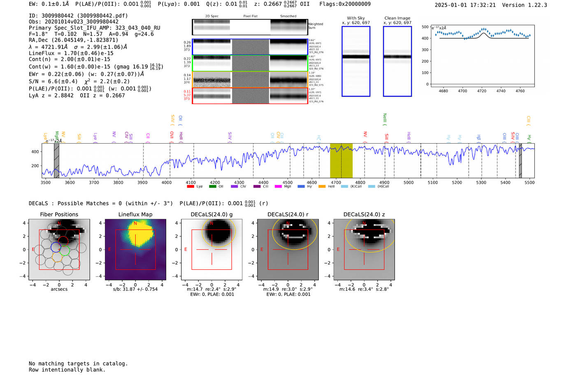Open the Lineflux Map image
576x392 pixels.
tap(135, 249)
